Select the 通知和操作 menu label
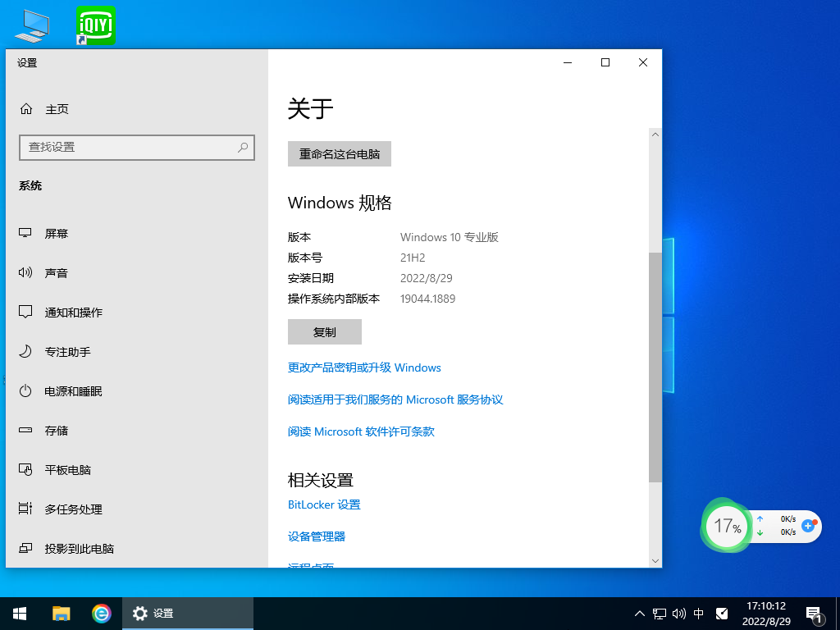Image resolution: width=840 pixels, height=630 pixels. point(73,313)
